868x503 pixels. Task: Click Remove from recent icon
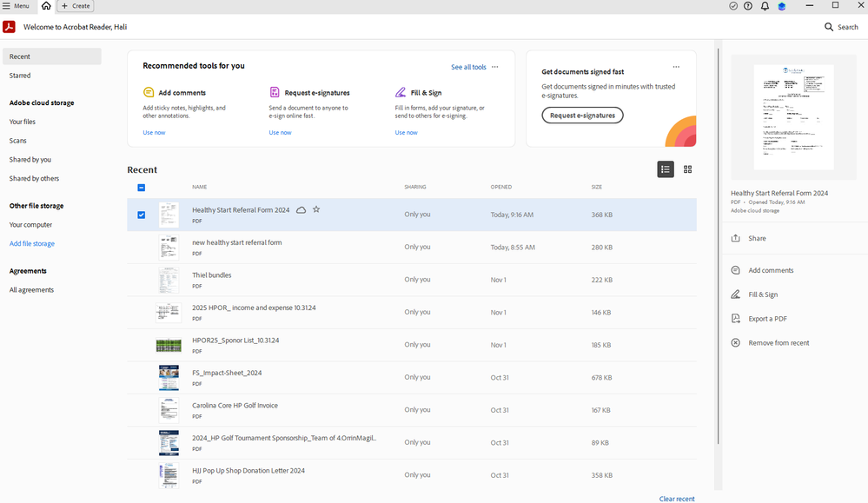coord(735,342)
